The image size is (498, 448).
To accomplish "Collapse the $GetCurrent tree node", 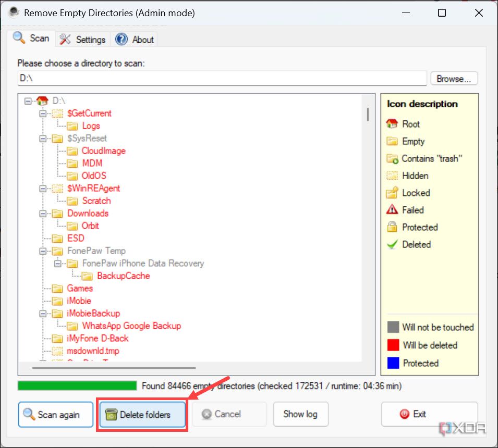I will [43, 114].
